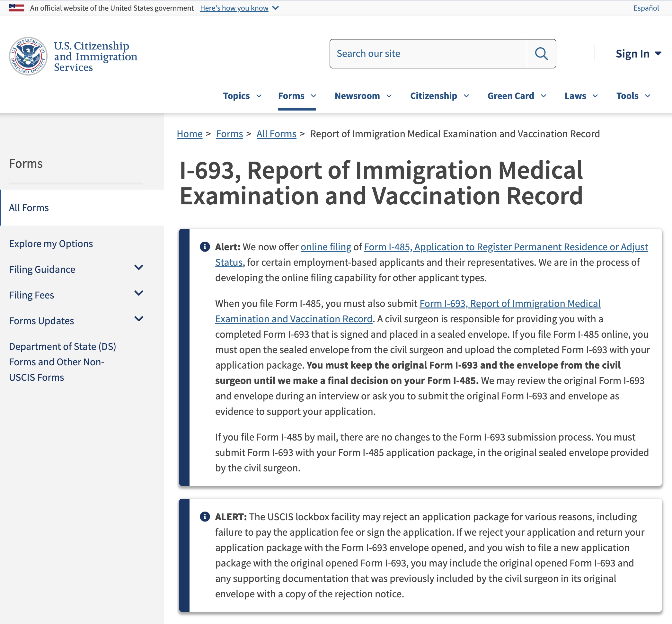Follow the 'online filing' link
Viewport: 672px width, 624px height.
pos(326,247)
